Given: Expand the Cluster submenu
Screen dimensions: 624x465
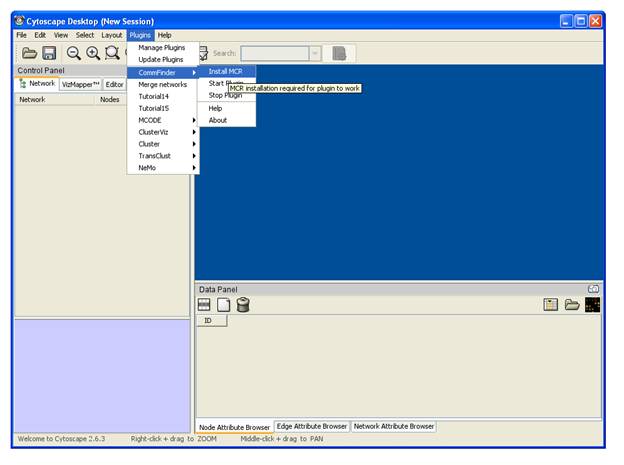Looking at the screenshot, I should 163,144.
